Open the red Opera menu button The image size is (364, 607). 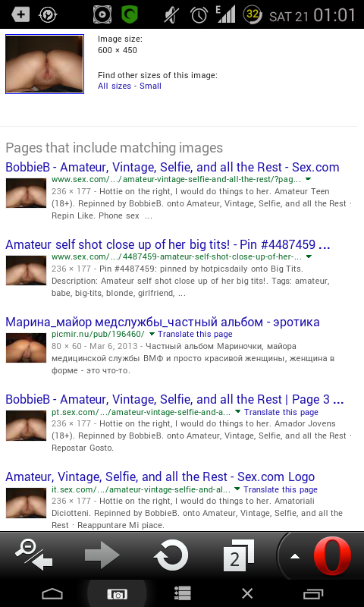332,556
